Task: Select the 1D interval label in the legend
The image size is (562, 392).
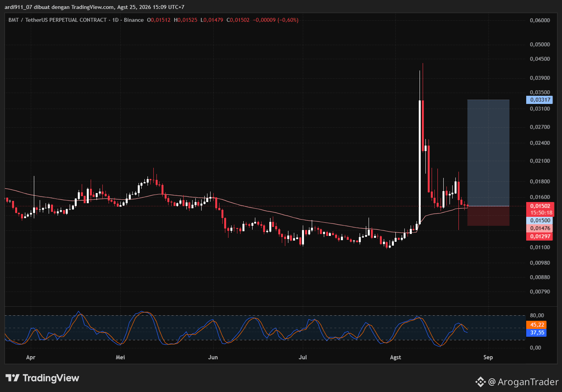Action: pyautogui.click(x=116, y=20)
